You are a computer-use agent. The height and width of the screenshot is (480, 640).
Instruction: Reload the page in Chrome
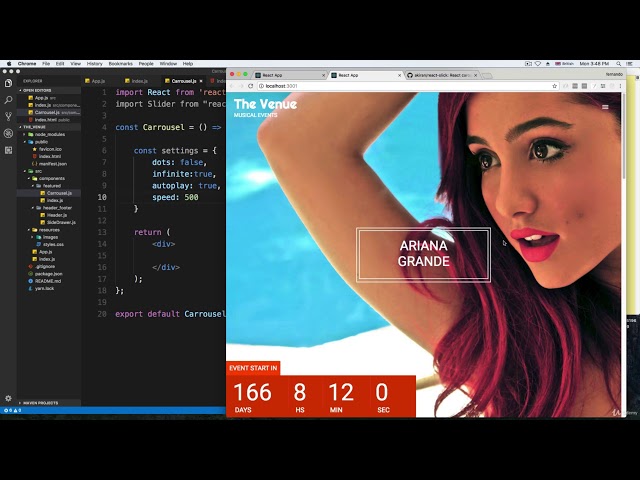point(251,86)
